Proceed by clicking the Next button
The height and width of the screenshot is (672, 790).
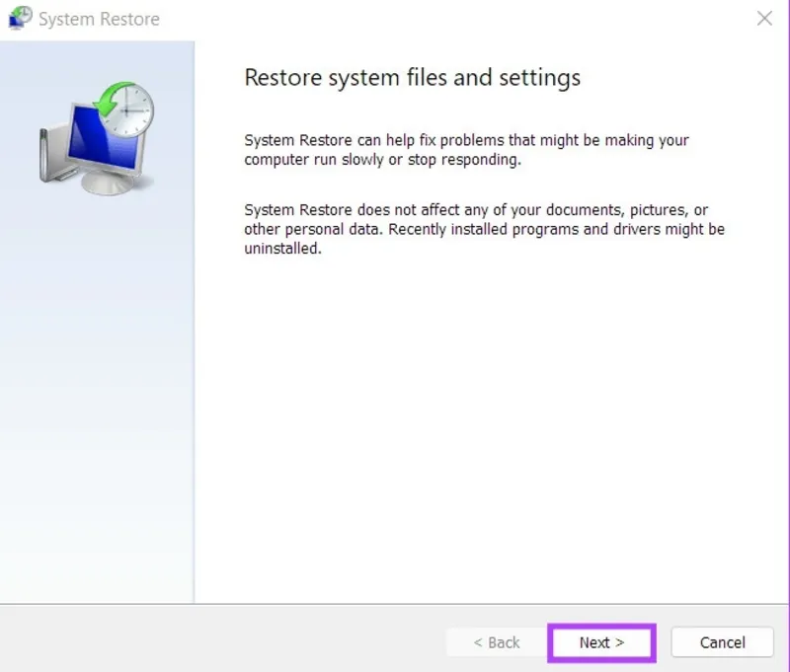point(600,642)
